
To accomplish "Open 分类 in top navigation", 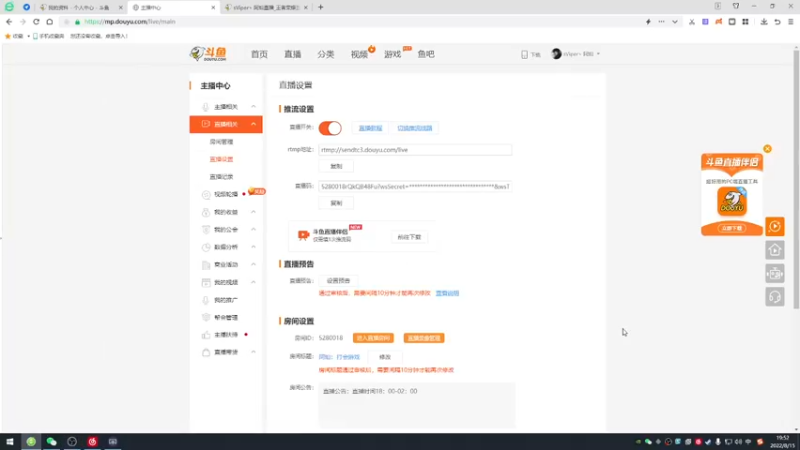I will tap(326, 54).
